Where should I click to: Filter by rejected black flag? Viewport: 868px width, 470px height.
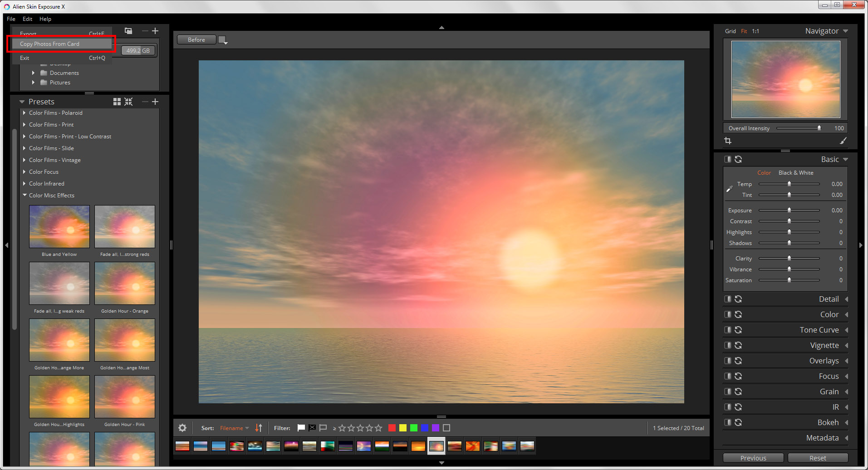312,428
